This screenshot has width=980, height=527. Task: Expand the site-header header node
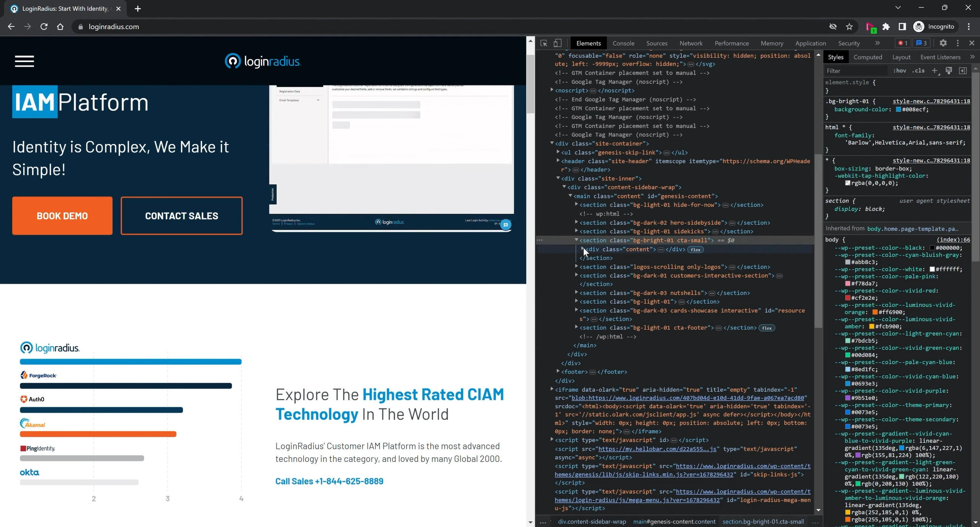[558, 161]
